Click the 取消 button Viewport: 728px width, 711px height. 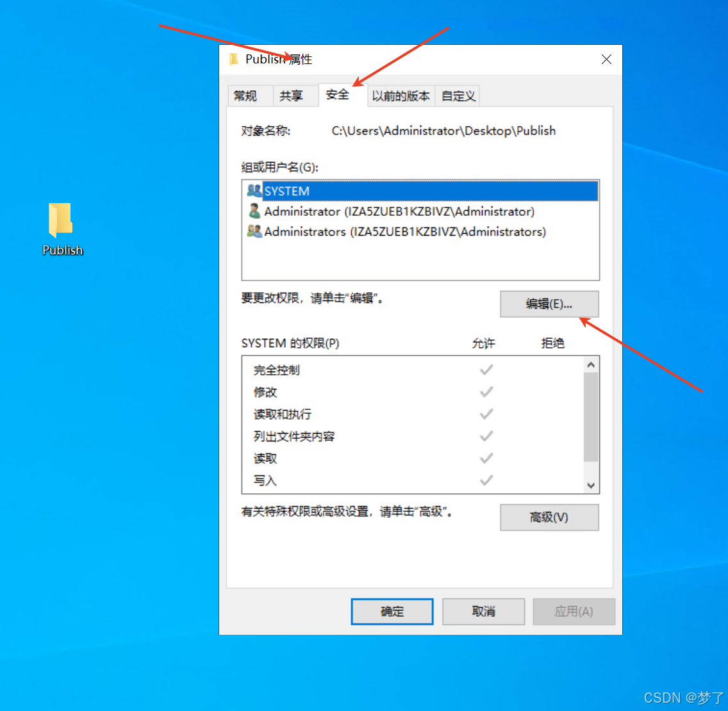483,611
